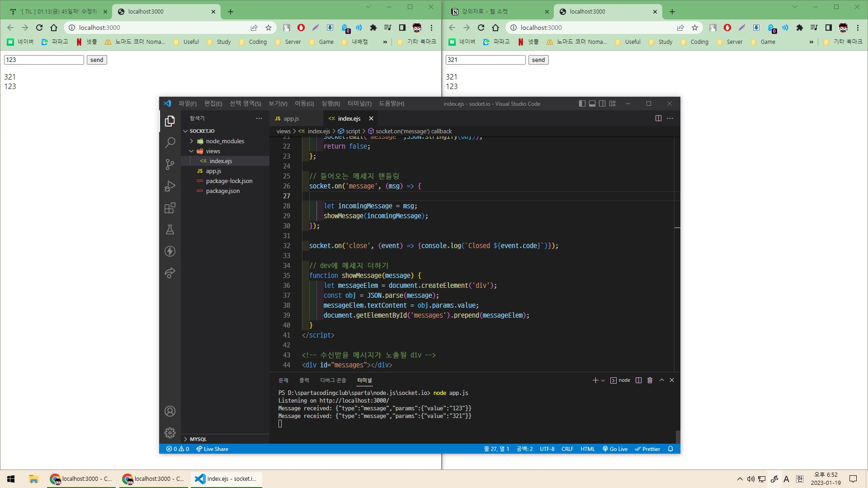This screenshot has height=488, width=868.
Task: Kill terminal with the trash icon
Action: click(x=650, y=380)
